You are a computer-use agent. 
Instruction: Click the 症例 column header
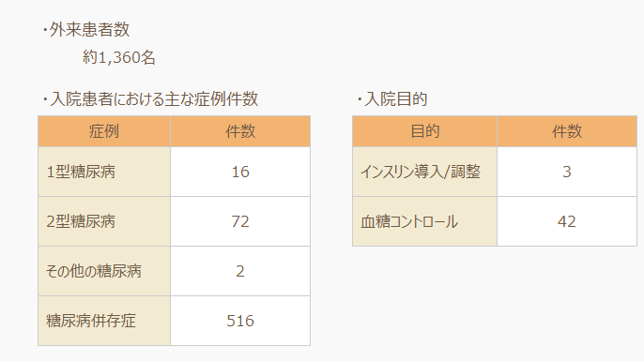104,131
